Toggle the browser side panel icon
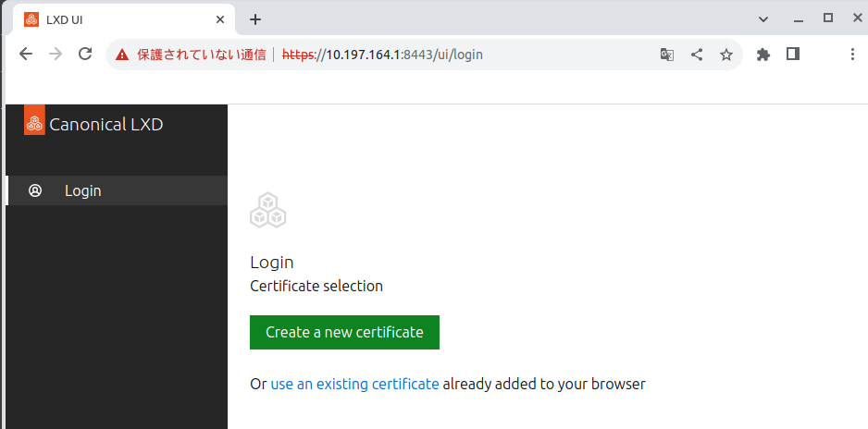 point(793,54)
